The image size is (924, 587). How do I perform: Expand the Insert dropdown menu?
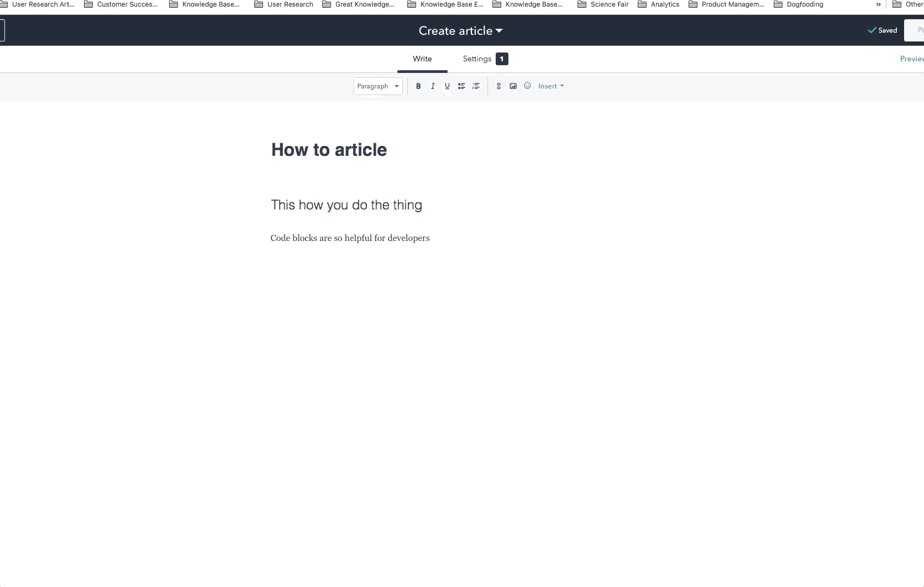click(551, 86)
